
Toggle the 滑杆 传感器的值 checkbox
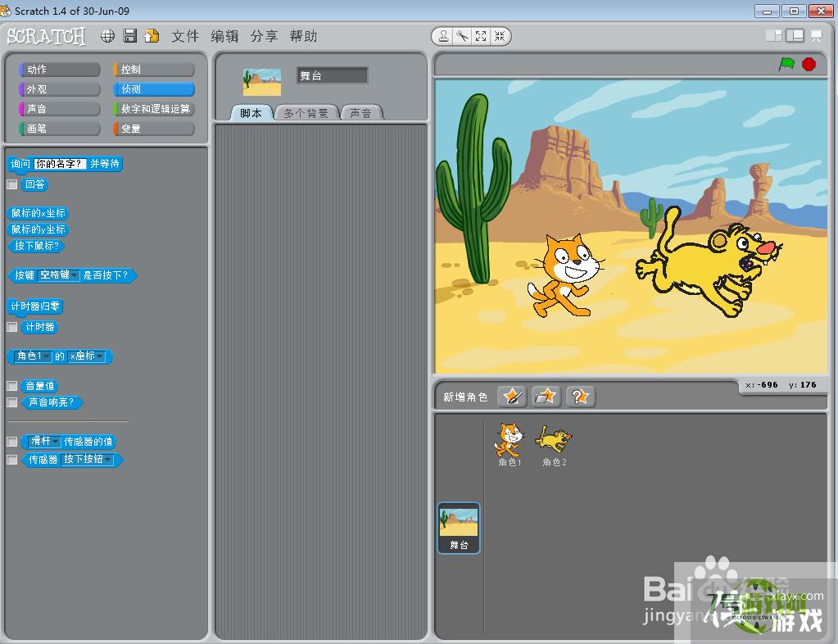click(x=11, y=442)
